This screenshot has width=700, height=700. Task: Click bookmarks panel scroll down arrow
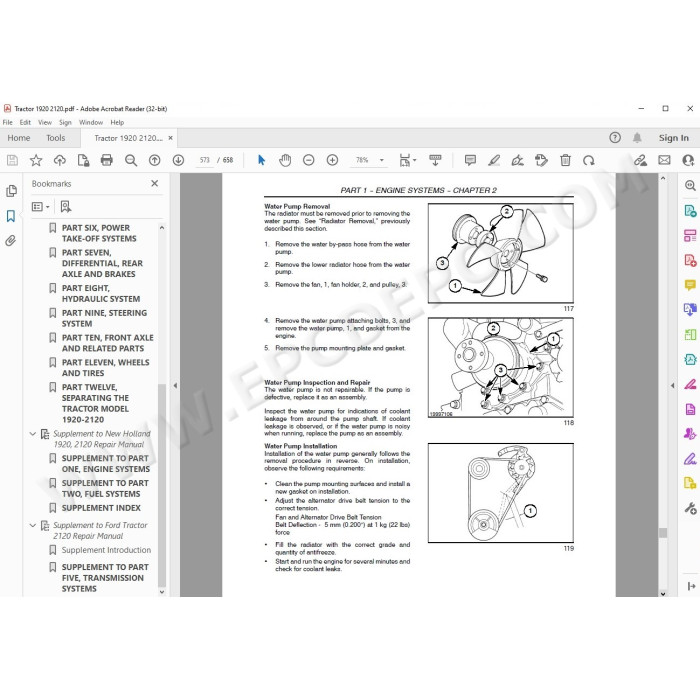[x=162, y=592]
